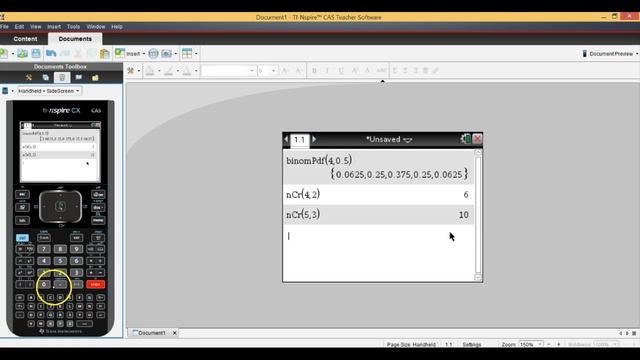This screenshot has width=640, height=360.
Task: Click the calculator page scroll down arrow
Action: [x=478, y=278]
